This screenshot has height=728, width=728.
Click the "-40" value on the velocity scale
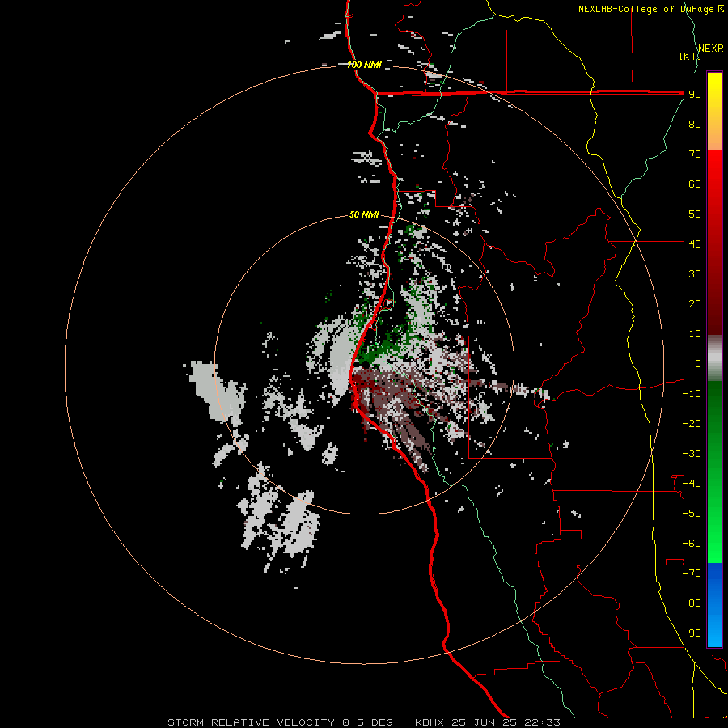pos(692,484)
